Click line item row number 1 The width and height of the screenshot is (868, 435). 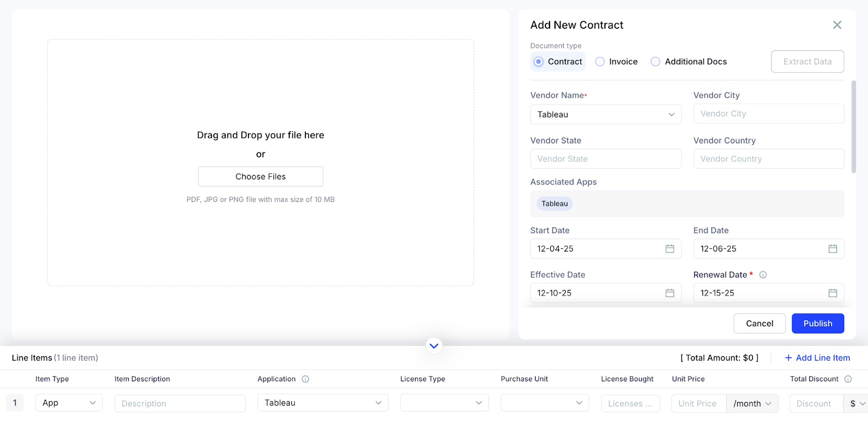click(x=15, y=403)
